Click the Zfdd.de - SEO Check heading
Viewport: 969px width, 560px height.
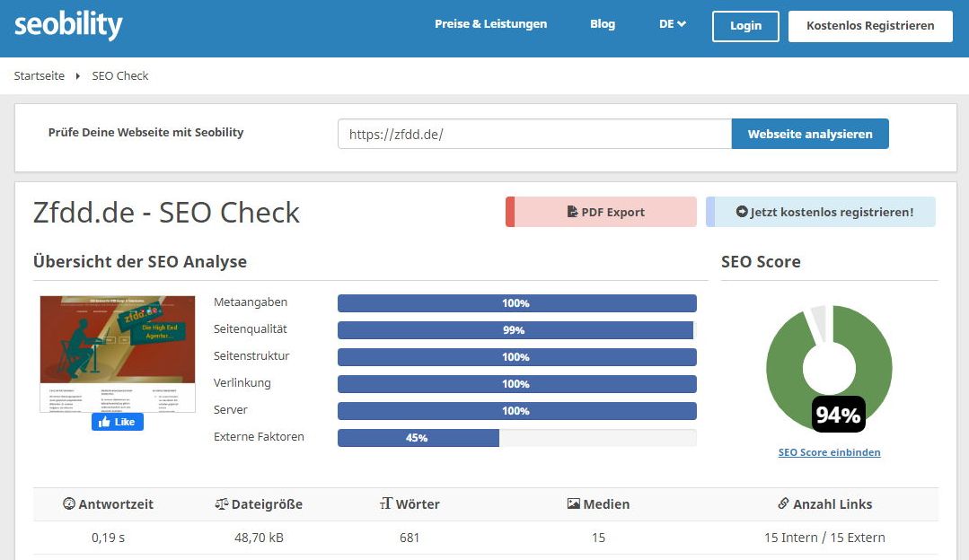point(166,213)
